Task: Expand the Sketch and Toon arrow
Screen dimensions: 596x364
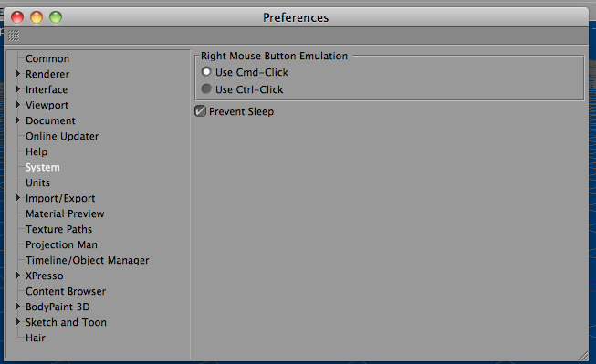Action: tap(18, 322)
